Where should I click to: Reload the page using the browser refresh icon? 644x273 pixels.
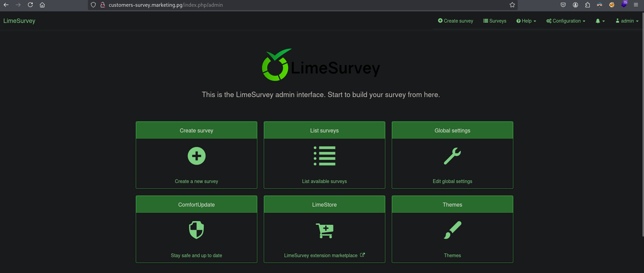click(x=30, y=5)
